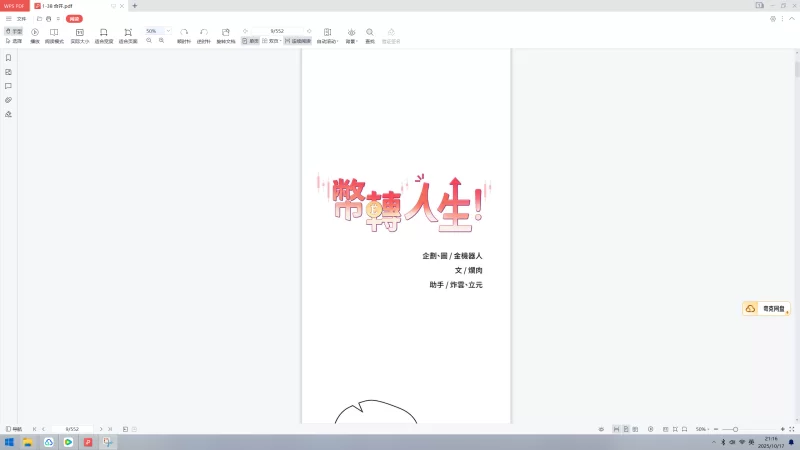Open the 50% zoom level dropdown
Screen dimensions: 800x450
(168, 31)
